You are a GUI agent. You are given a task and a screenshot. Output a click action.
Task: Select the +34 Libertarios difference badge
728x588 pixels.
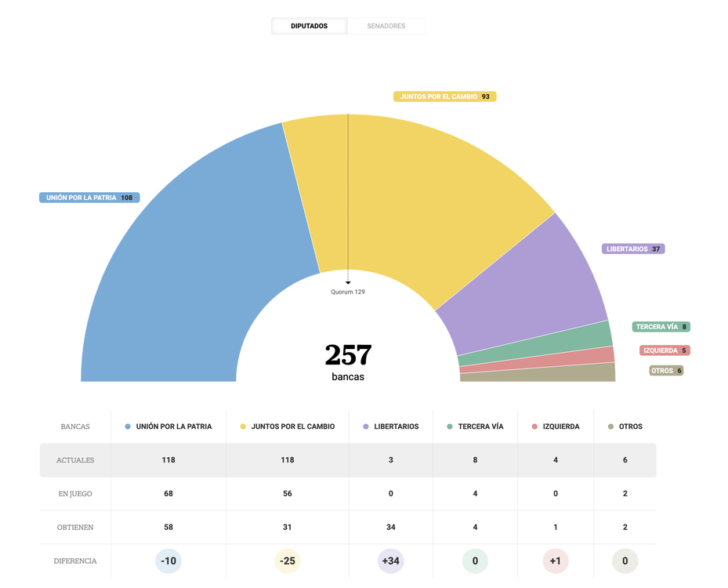click(x=390, y=561)
